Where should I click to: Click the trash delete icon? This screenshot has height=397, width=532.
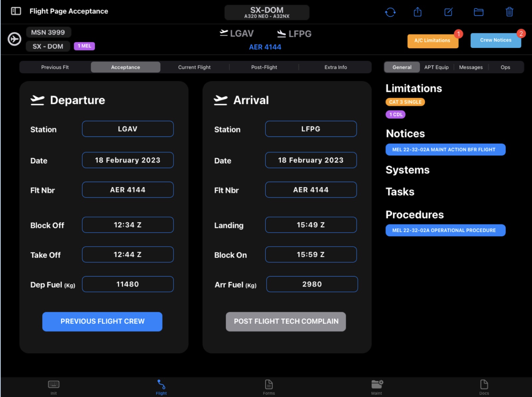[509, 12]
